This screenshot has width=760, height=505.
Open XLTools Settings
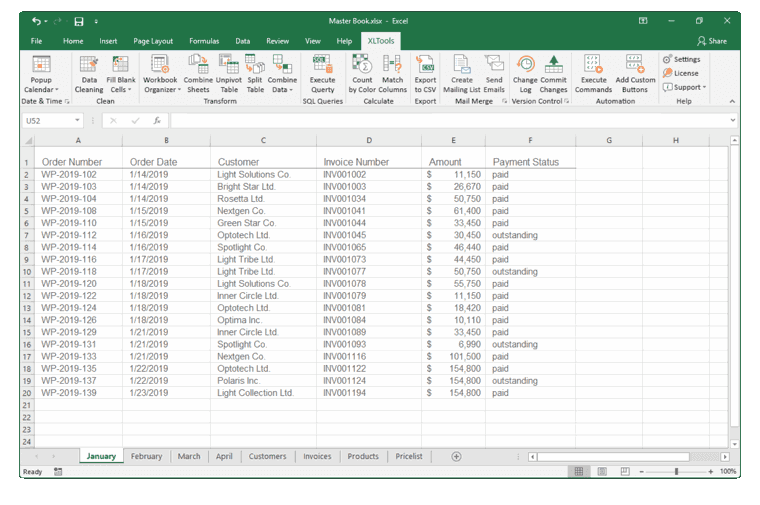point(681,59)
